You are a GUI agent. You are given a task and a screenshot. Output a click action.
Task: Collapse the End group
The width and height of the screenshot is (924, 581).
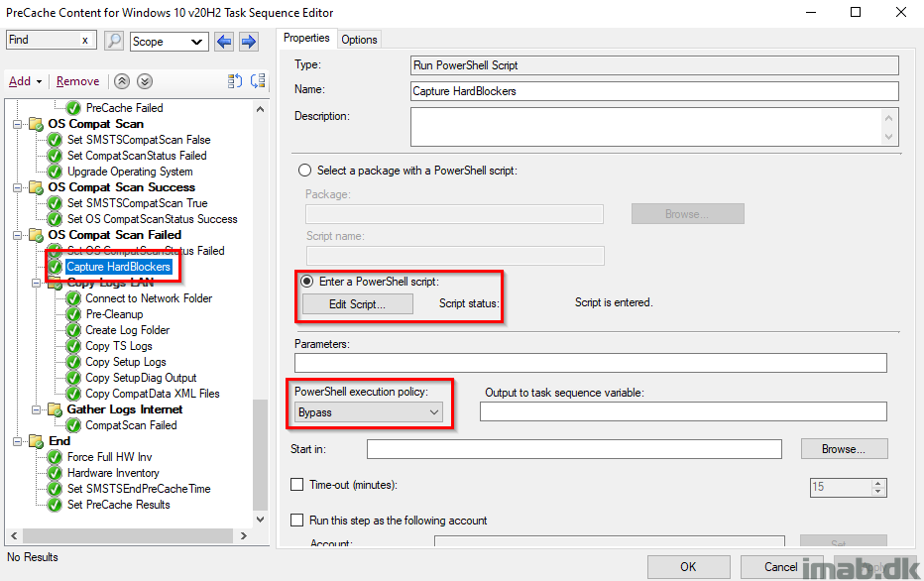tap(18, 441)
